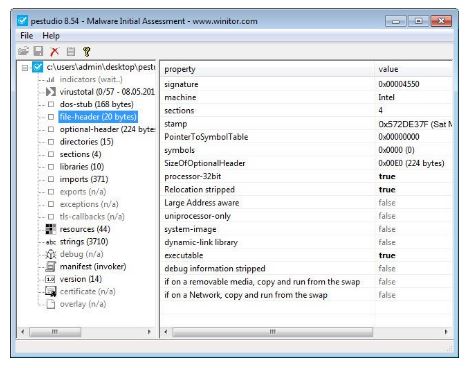Select the dynamic-link library row

point(307,242)
